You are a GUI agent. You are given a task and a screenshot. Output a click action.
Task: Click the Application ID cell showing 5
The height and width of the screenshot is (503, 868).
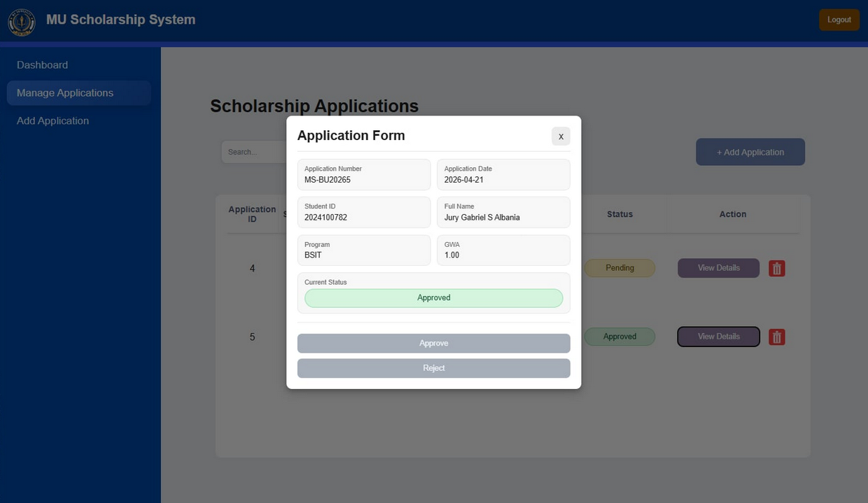tap(252, 337)
